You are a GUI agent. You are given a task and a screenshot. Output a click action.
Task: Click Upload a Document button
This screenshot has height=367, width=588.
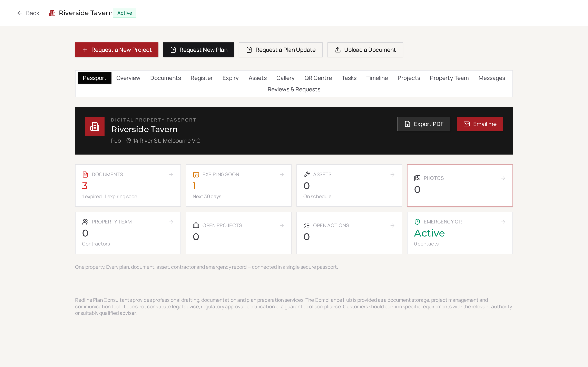pyautogui.click(x=365, y=50)
